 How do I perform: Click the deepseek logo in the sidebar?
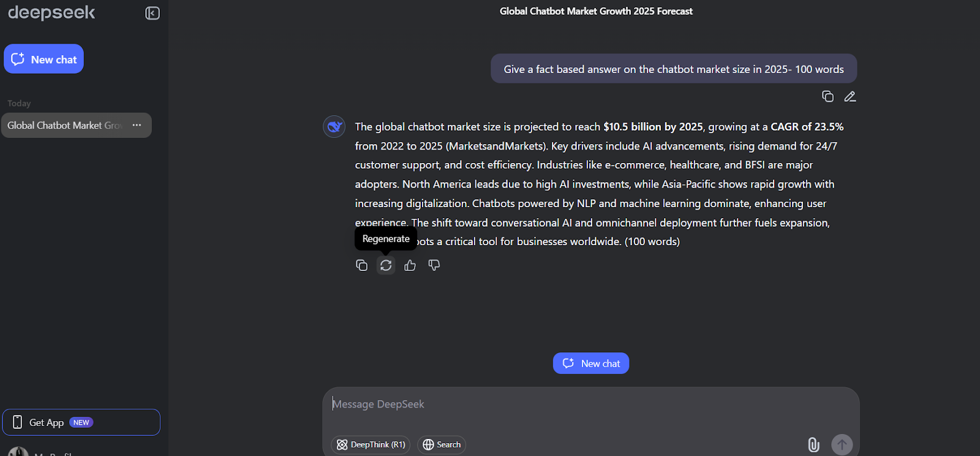coord(51,12)
